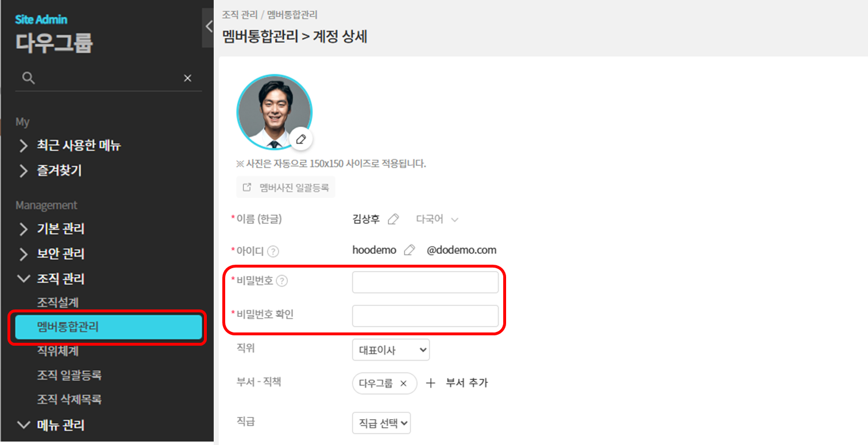Click the 조직 관리 breadcrumb link

240,14
